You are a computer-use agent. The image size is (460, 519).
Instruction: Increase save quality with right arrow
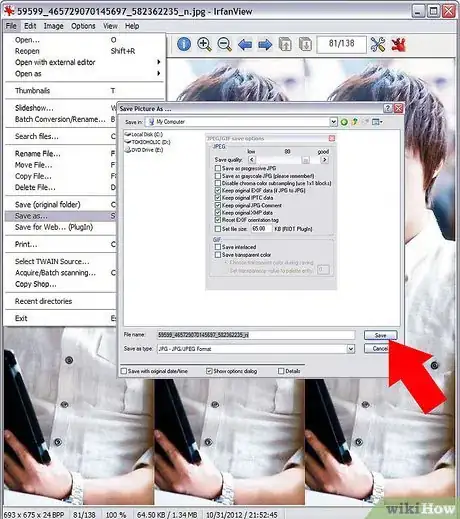click(x=324, y=160)
